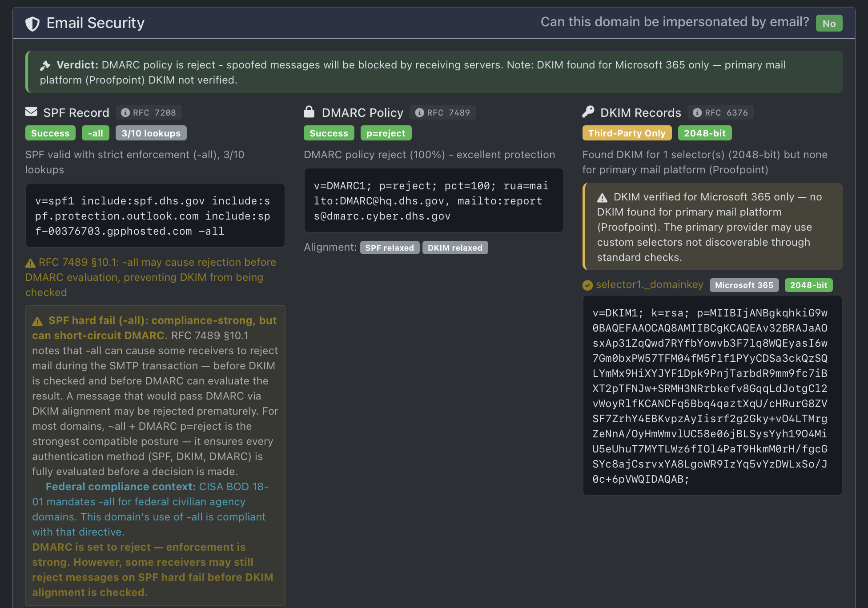Click the green No impersonation badge
Image resolution: width=868 pixels, height=608 pixels.
point(829,24)
